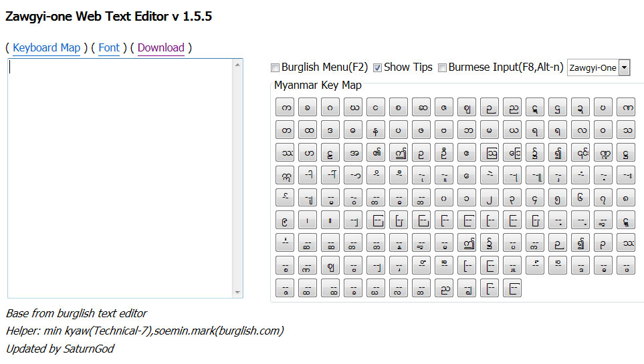The height and width of the screenshot is (364, 644).
Task: Insert the Burmese digit ၁ key
Action: coord(467,198)
